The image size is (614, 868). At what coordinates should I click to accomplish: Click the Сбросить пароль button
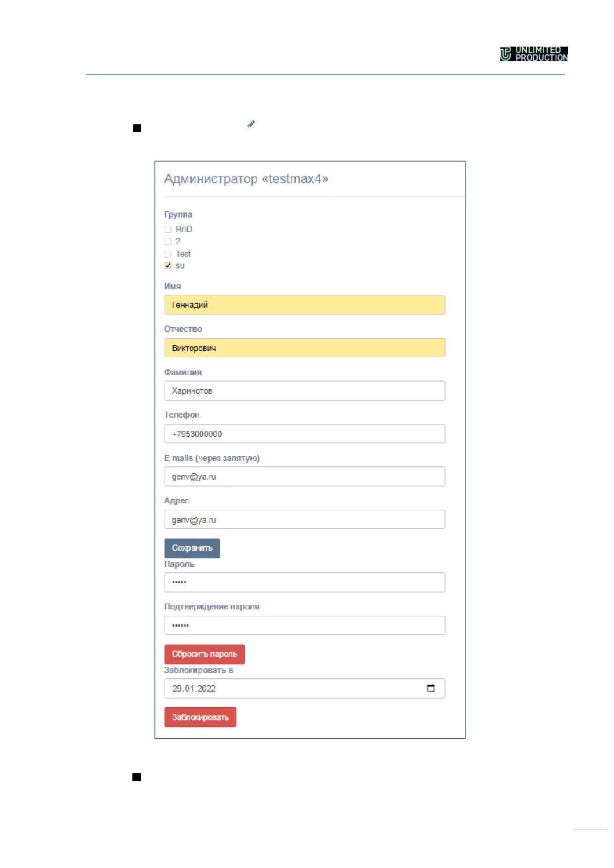click(205, 654)
